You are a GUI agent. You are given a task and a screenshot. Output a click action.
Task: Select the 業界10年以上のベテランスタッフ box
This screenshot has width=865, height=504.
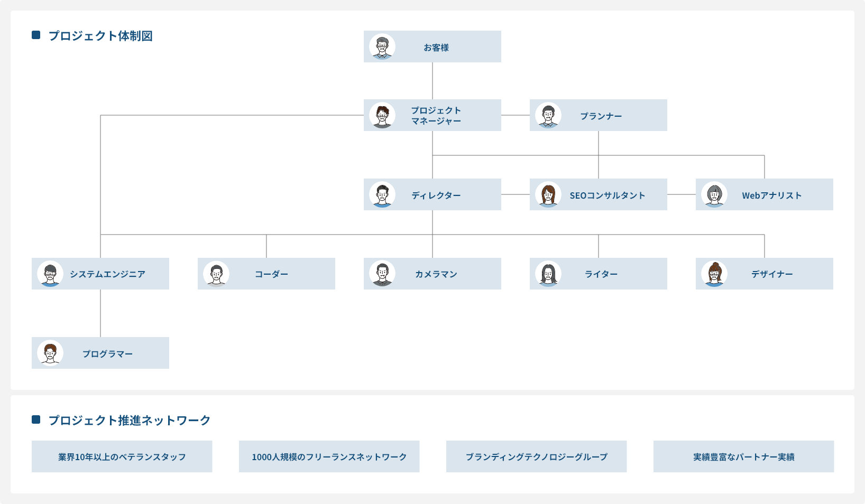[122, 456]
